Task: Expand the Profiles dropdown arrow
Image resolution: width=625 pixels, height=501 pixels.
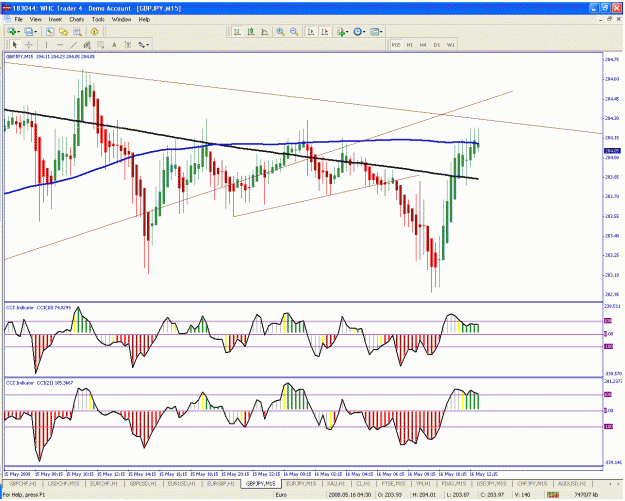Action: [35, 32]
